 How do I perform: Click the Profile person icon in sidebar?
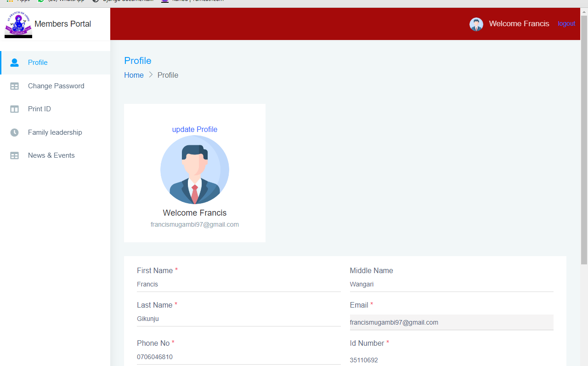click(x=15, y=63)
